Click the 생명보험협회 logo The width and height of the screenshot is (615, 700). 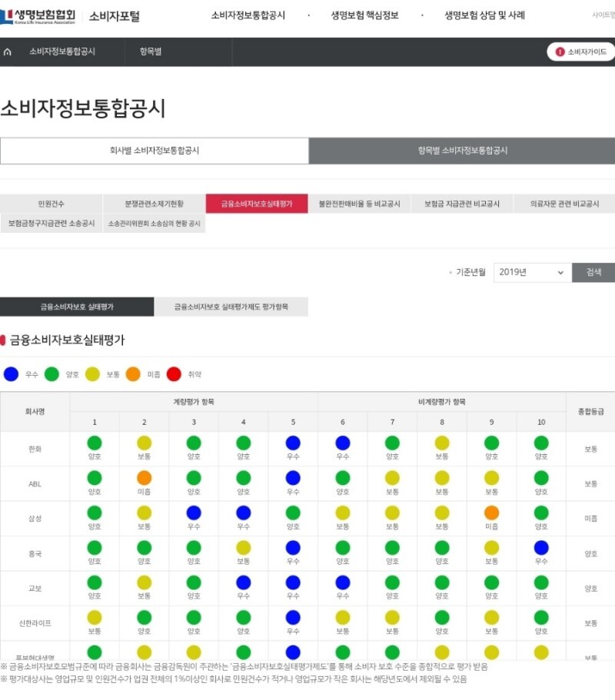38,16
